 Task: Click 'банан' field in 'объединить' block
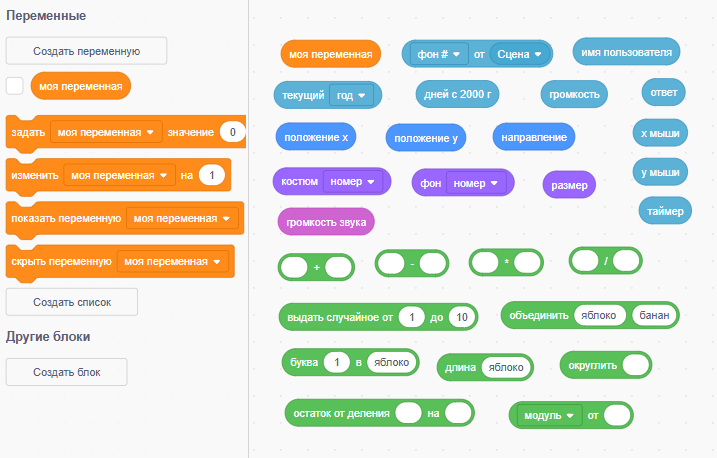(654, 315)
